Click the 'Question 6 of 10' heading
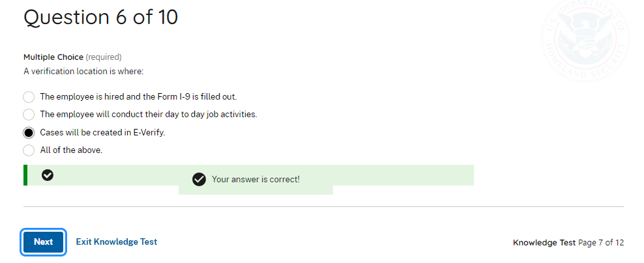Screen dimensions: 644x263 (100, 18)
